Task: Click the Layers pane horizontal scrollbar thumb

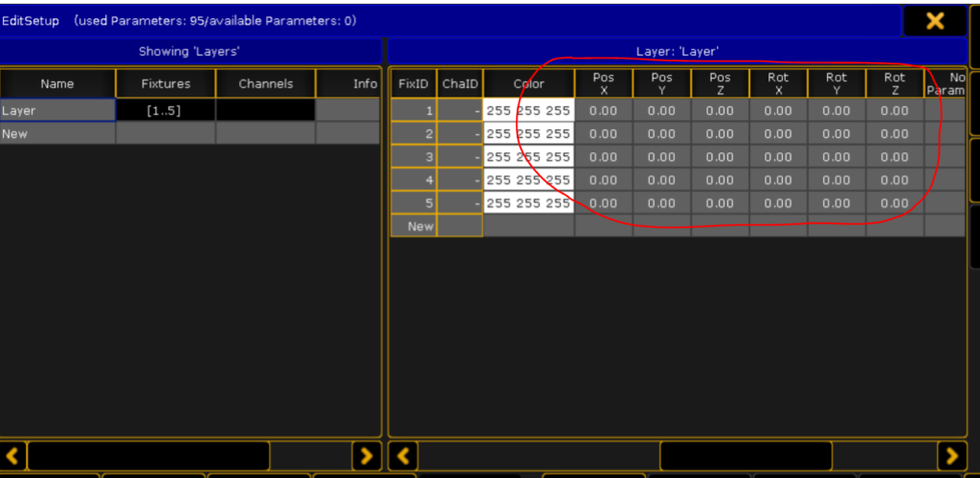Action: (x=148, y=455)
